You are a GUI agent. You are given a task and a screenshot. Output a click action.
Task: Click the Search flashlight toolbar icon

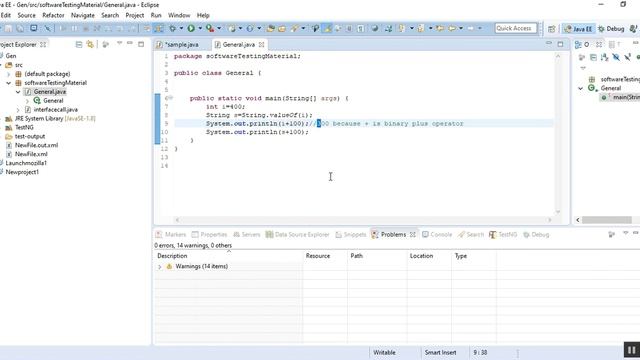(x=294, y=28)
